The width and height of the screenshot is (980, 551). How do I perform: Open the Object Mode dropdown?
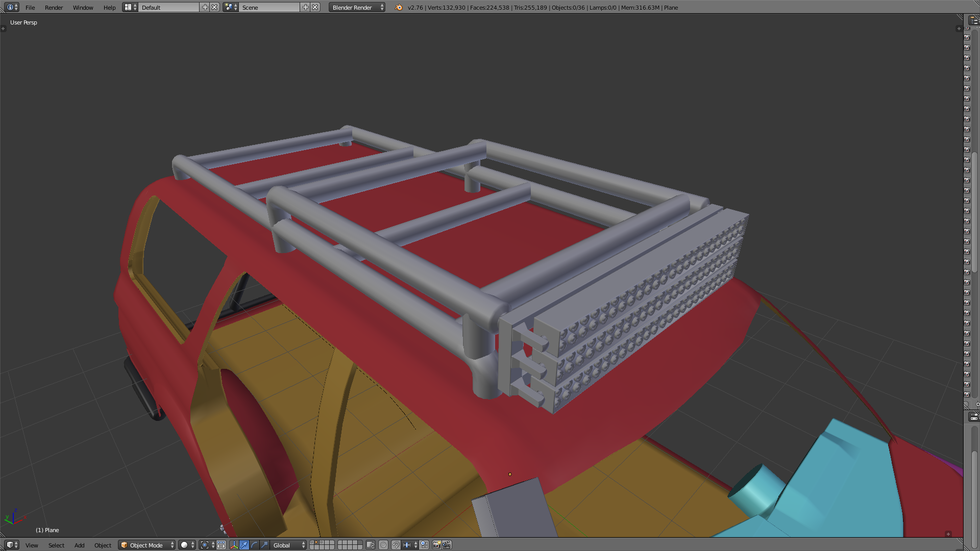click(x=146, y=545)
